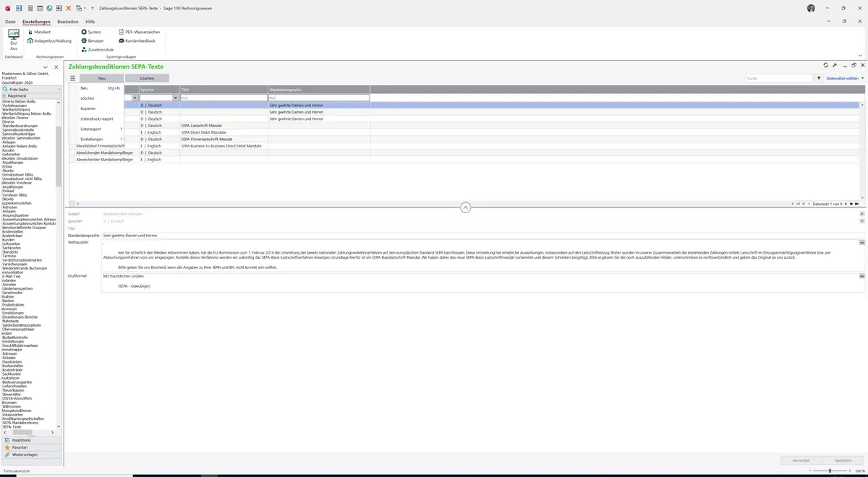
Task: Switch to the Einstellungen ribbon tab
Action: point(36,22)
